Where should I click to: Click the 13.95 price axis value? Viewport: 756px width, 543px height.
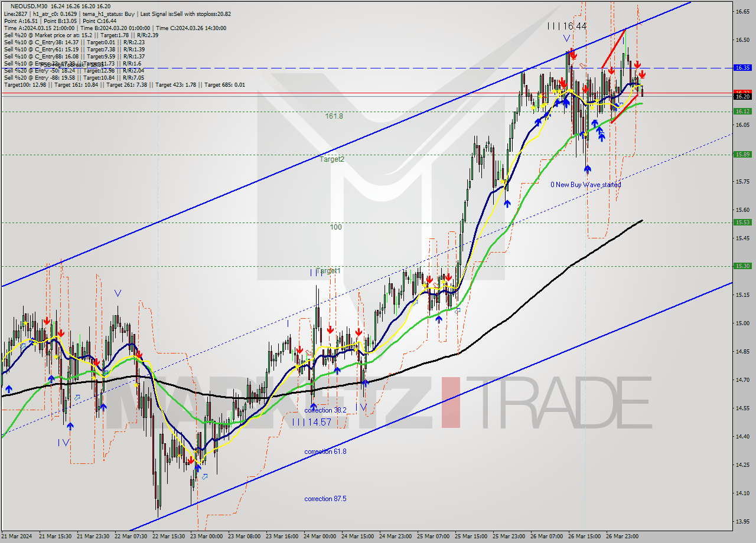pyautogui.click(x=742, y=521)
